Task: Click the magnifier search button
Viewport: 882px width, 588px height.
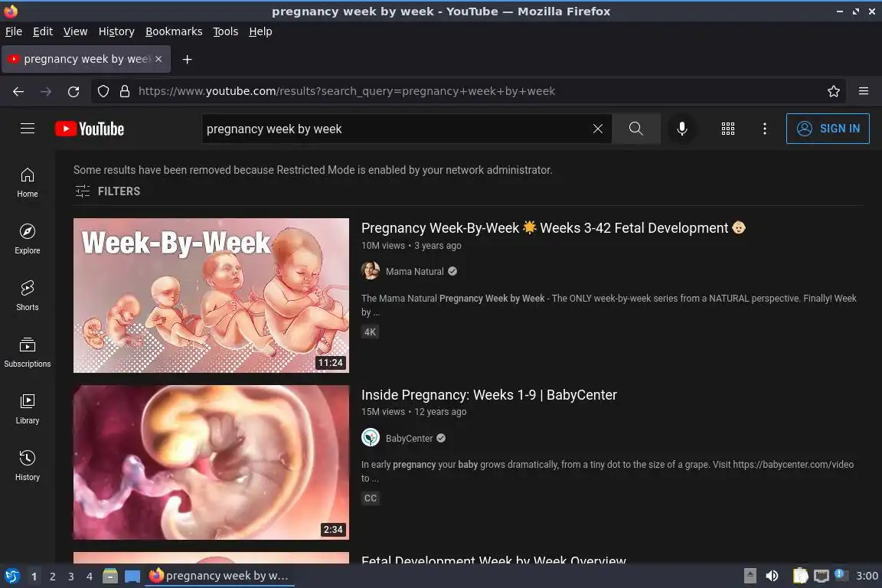Action: (635, 129)
